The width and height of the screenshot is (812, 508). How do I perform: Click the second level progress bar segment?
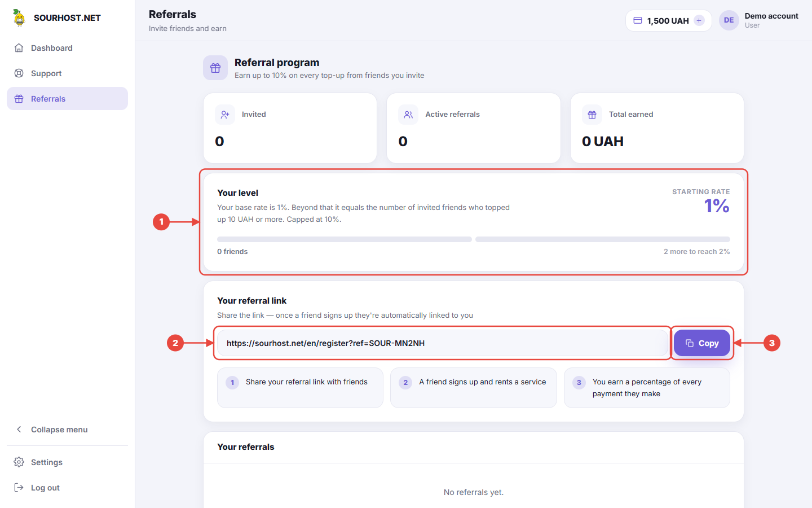click(603, 239)
